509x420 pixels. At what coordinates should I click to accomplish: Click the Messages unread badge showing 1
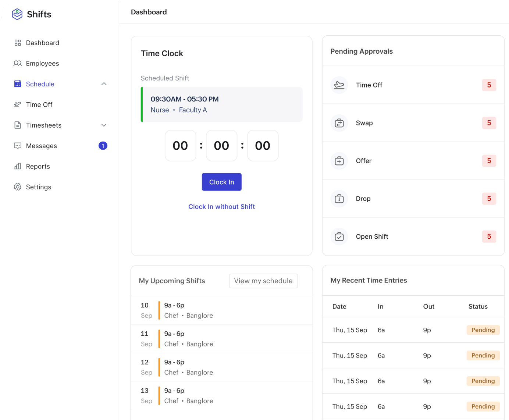[x=103, y=146]
